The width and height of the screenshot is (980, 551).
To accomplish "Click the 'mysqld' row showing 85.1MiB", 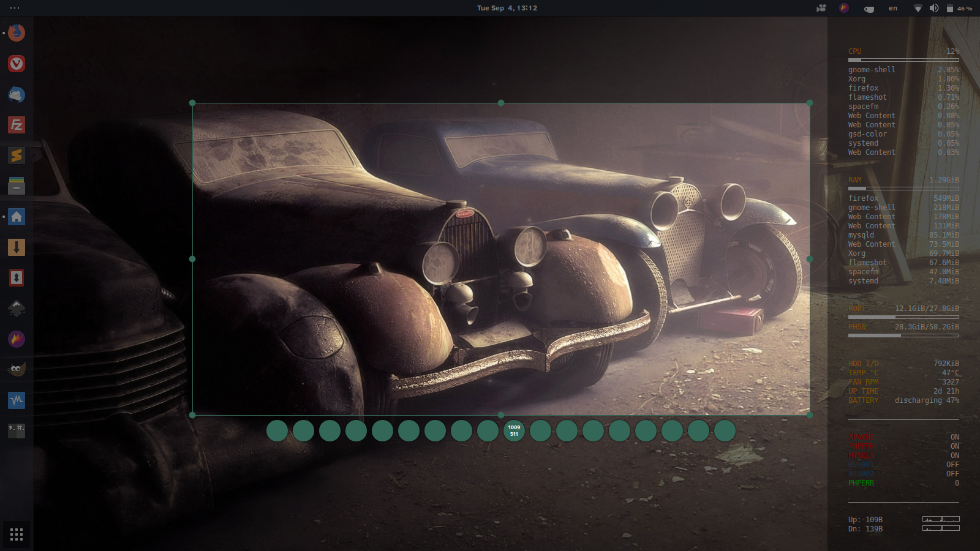I will click(x=903, y=235).
